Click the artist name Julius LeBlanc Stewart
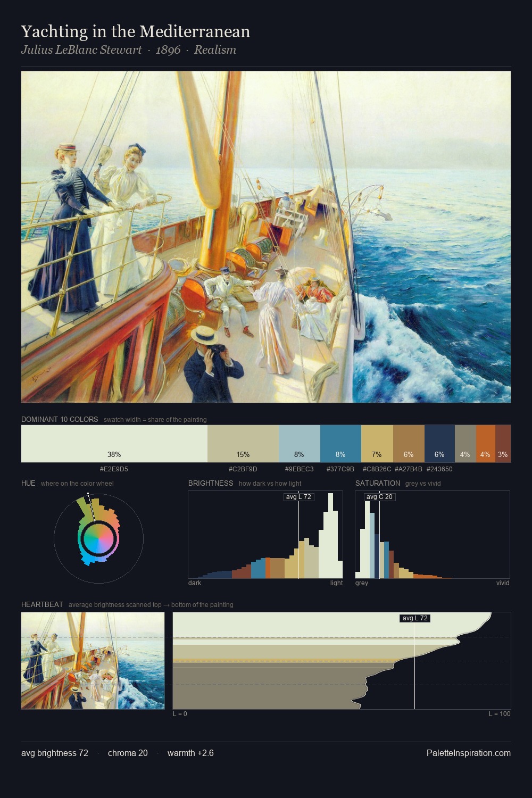 [x=81, y=50]
